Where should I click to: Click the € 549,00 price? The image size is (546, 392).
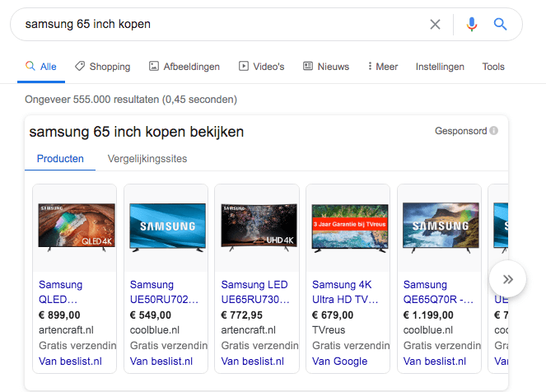[x=151, y=315]
